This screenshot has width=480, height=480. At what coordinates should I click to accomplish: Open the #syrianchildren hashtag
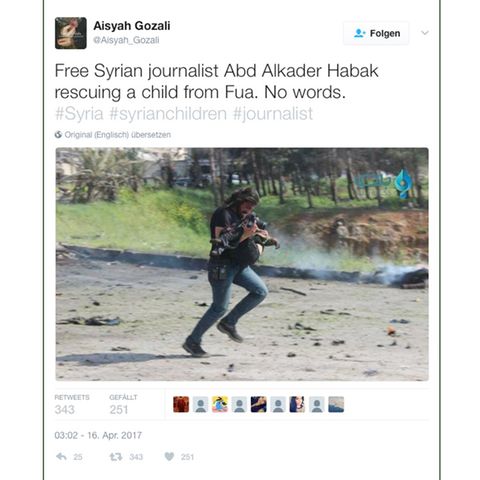click(x=168, y=114)
